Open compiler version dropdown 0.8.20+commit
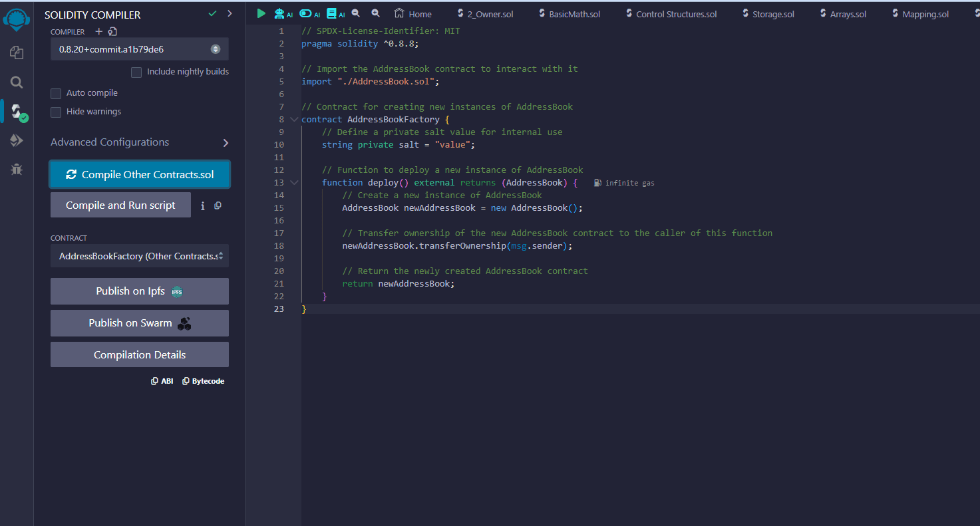980x526 pixels. click(140, 49)
